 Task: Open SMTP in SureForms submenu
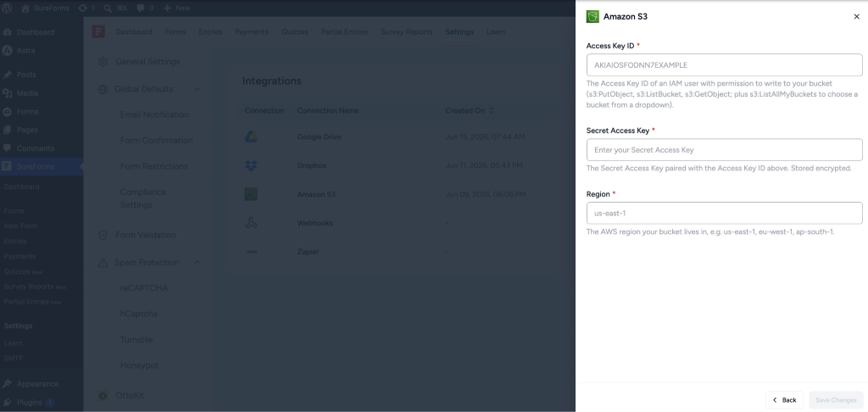pos(14,359)
